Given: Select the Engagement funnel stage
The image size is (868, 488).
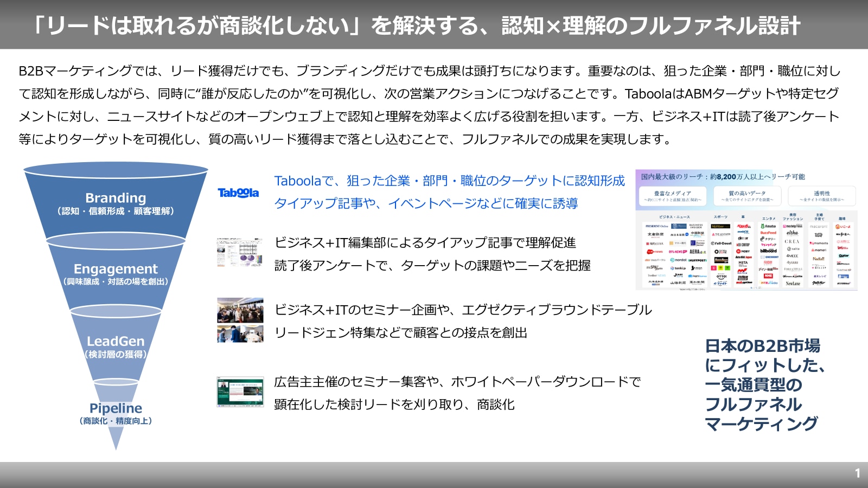Looking at the screenshot, I should 116,274.
